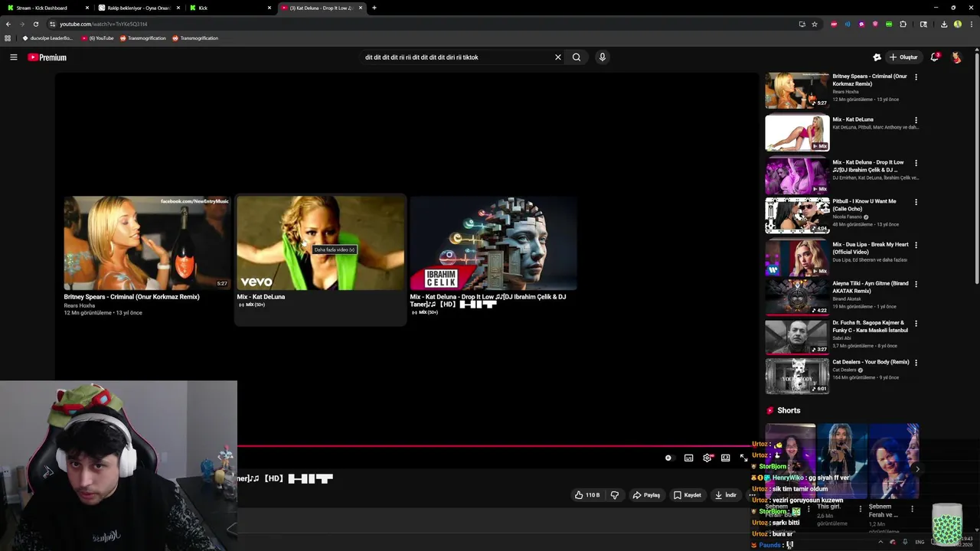Screen dimensions: 980x551
Task: Click the Paylaş share button
Action: pos(646,495)
